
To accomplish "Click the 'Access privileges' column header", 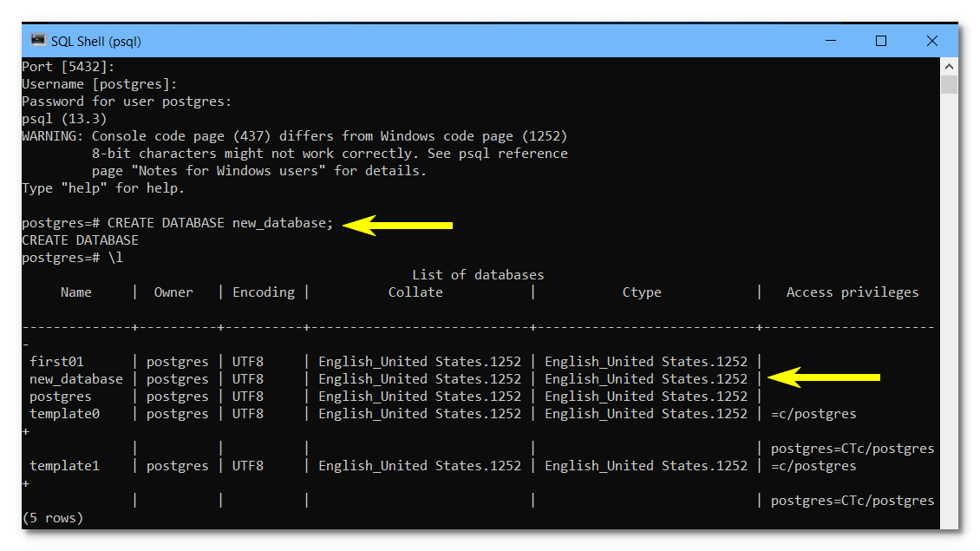I will click(853, 292).
